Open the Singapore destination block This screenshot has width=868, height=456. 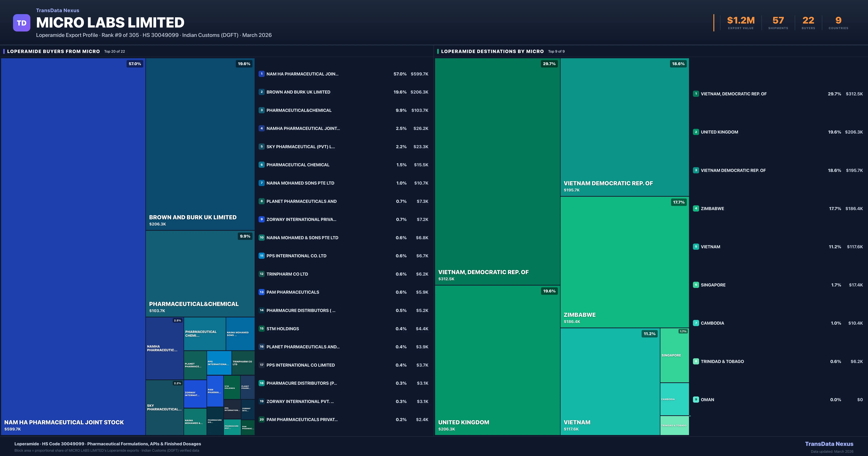point(674,355)
